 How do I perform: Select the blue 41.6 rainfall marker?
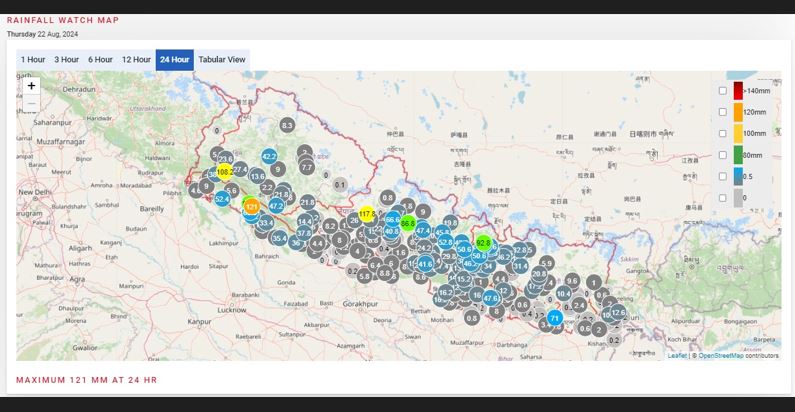425,264
